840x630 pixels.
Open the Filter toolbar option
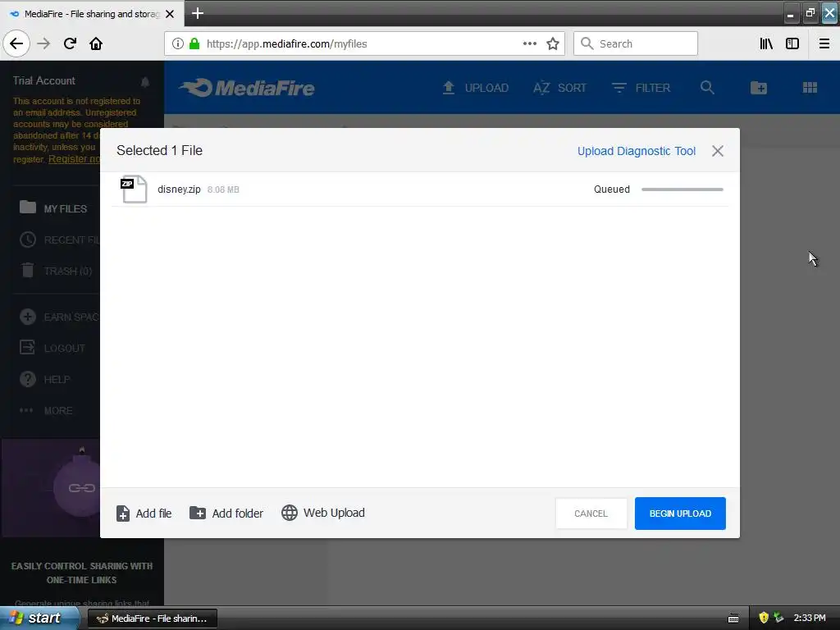pos(641,88)
